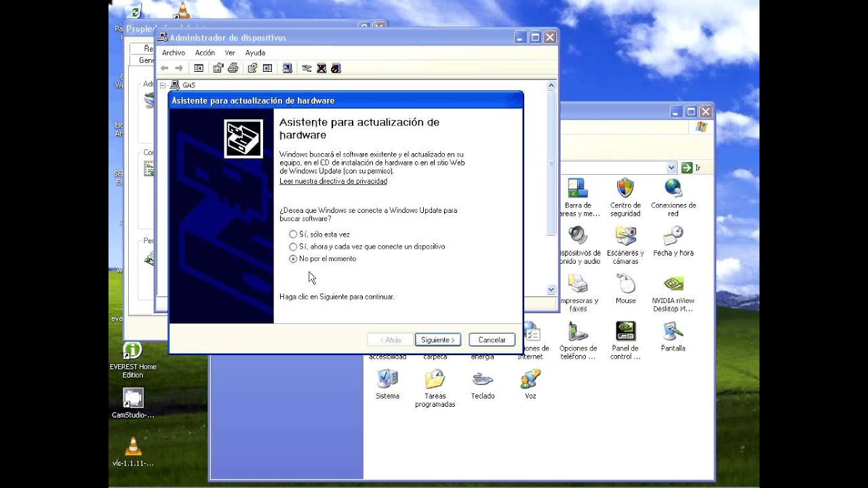This screenshot has width=868, height=488.
Task: Open Opciones de teléfono icon
Action: pos(578,340)
